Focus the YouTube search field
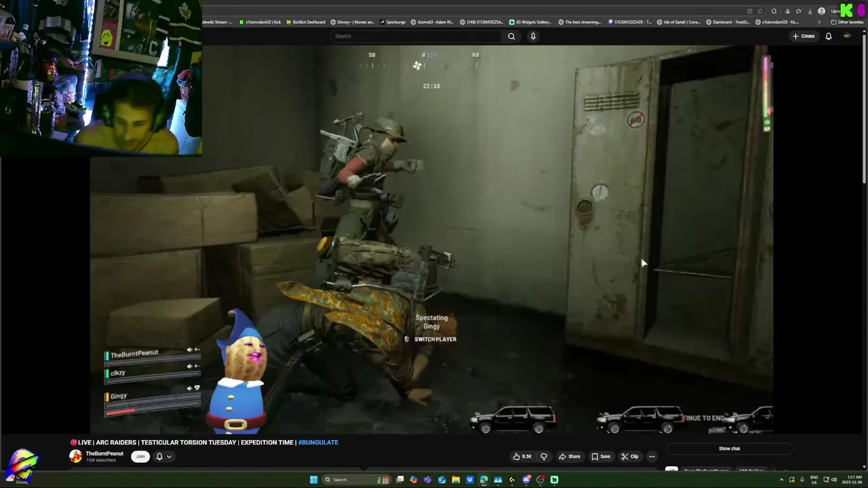The image size is (868, 488). (417, 36)
